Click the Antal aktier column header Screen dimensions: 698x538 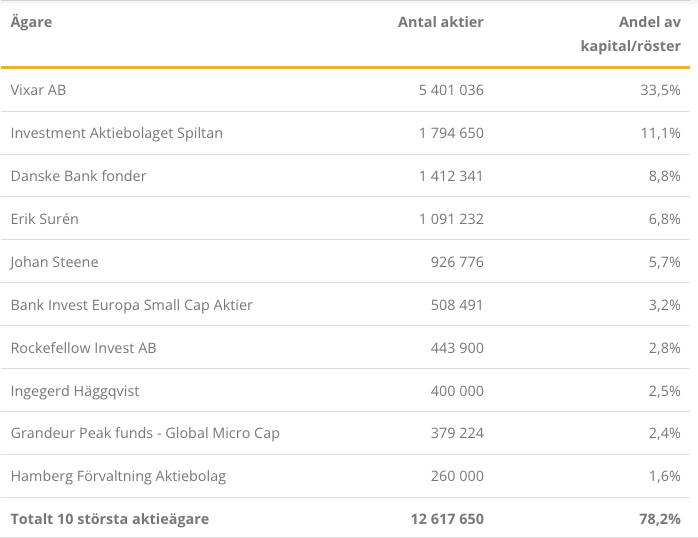point(440,22)
